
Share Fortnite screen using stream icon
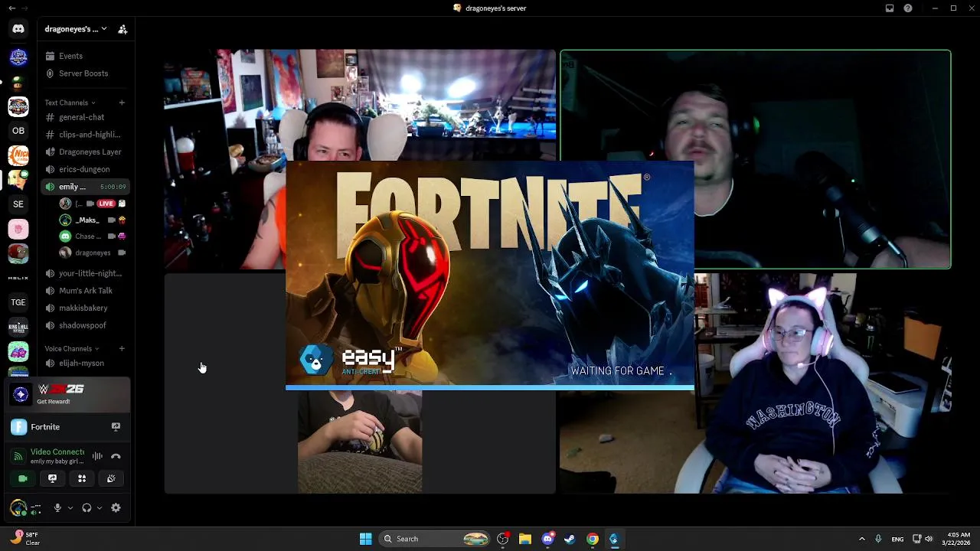click(116, 426)
